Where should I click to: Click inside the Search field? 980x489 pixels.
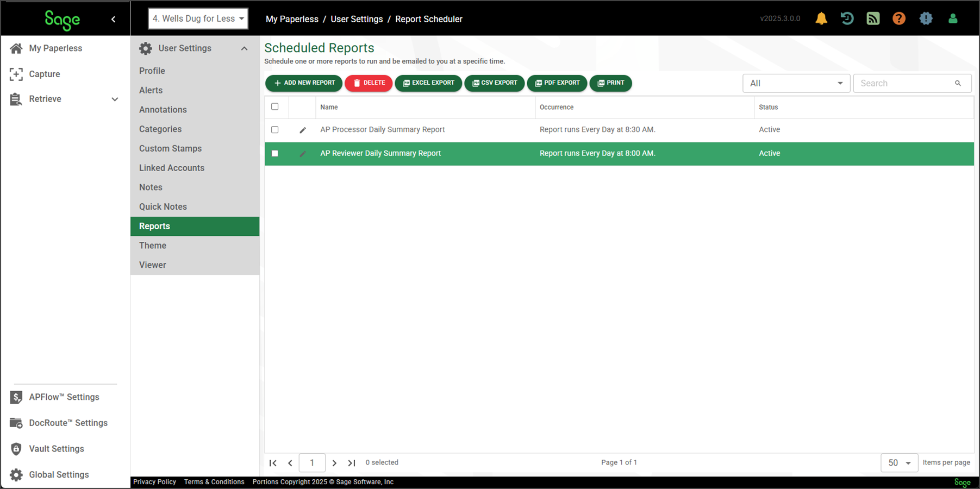[902, 83]
